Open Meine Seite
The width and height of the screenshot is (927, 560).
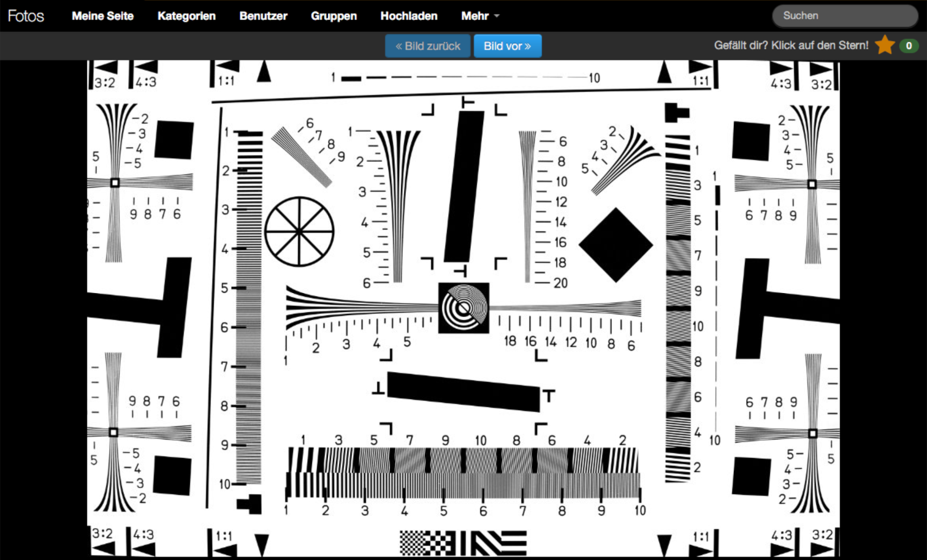tap(103, 16)
